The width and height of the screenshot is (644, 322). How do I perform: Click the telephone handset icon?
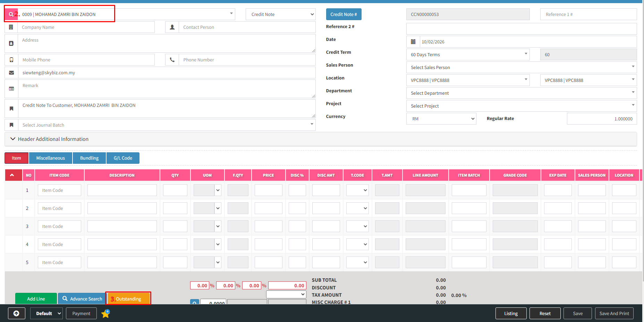tap(172, 60)
